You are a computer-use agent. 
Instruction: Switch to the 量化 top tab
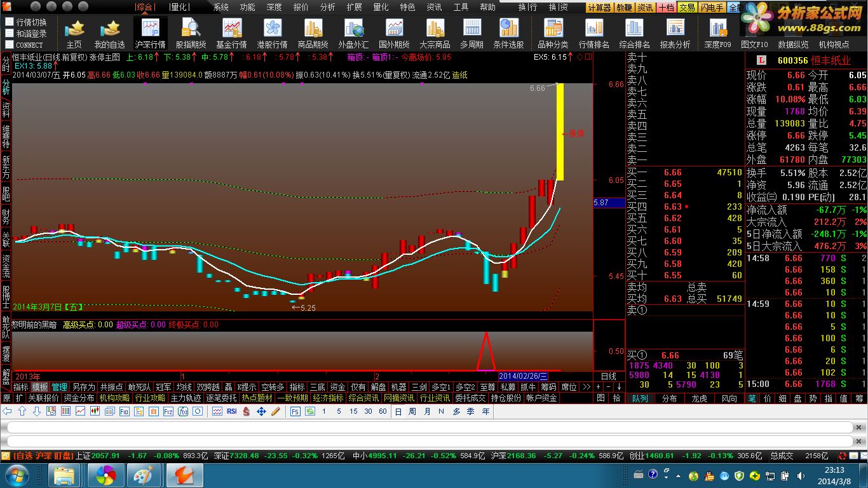tap(180, 7)
